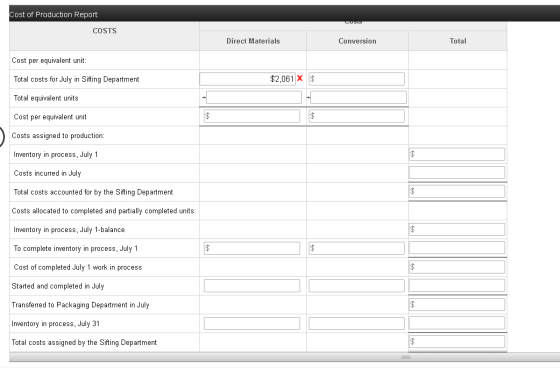Click Direct Materials cost per equivalent unit field
The height and width of the screenshot is (368, 560).
(x=252, y=116)
